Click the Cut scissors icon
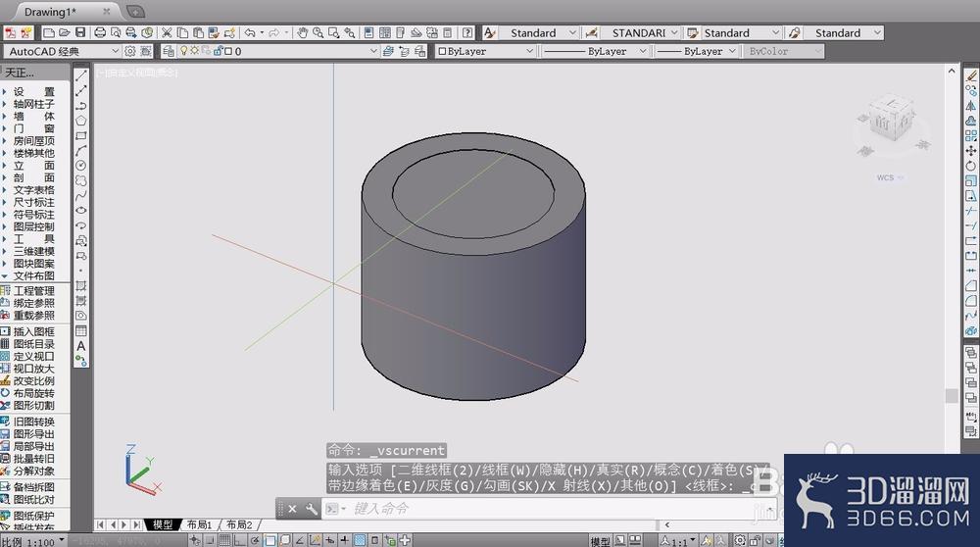Viewport: 980px width, 547px height. pos(167,32)
